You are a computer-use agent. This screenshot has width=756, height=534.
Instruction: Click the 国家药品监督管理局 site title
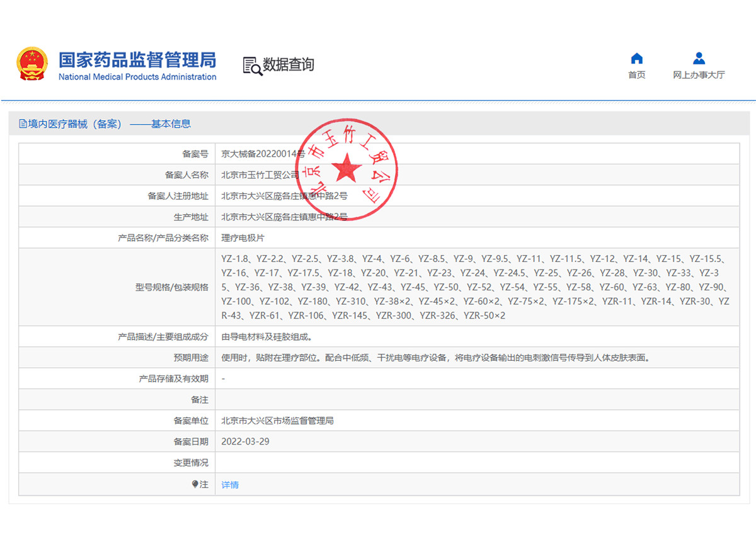click(137, 60)
